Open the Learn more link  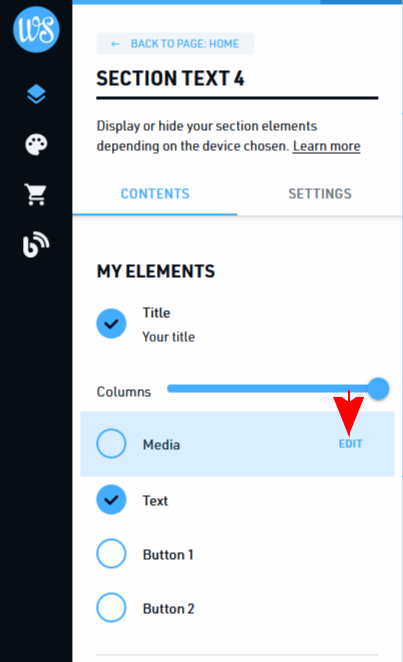point(327,146)
